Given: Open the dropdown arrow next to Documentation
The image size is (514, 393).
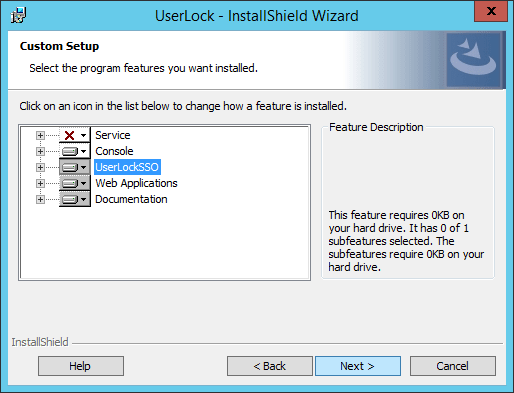Looking at the screenshot, I should (x=84, y=199).
